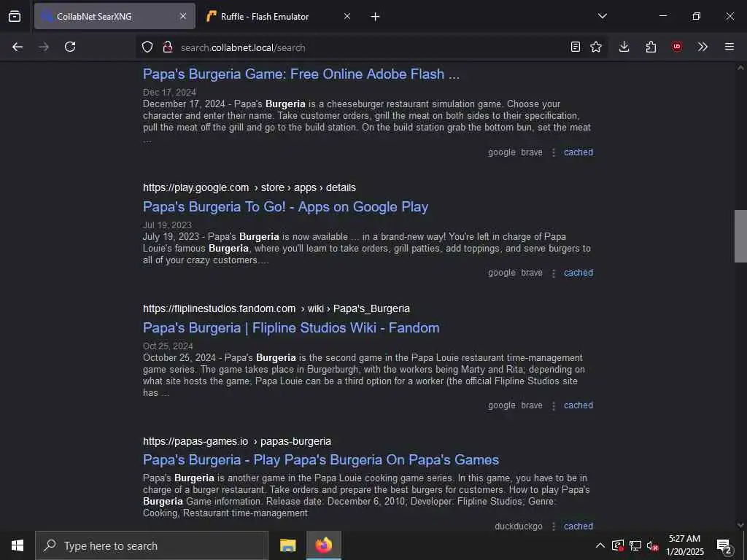Expand options dots for Adobe Flash result
Image resolution: width=747 pixels, height=560 pixels.
click(554, 152)
